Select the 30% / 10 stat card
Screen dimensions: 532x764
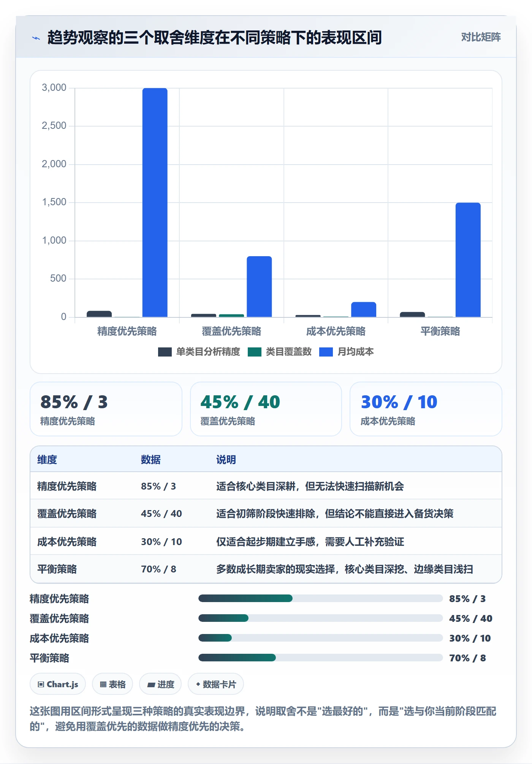[x=426, y=409]
